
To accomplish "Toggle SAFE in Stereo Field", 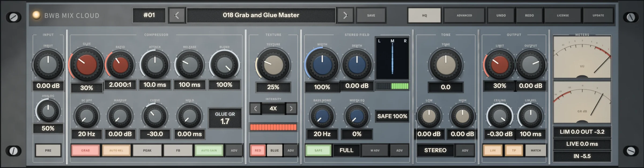I will [x=319, y=150].
